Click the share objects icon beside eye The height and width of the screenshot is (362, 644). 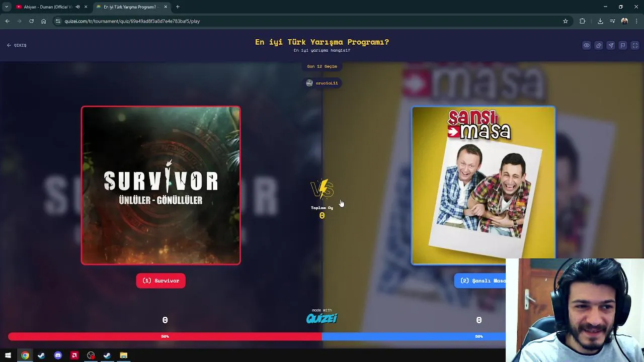[x=599, y=45]
